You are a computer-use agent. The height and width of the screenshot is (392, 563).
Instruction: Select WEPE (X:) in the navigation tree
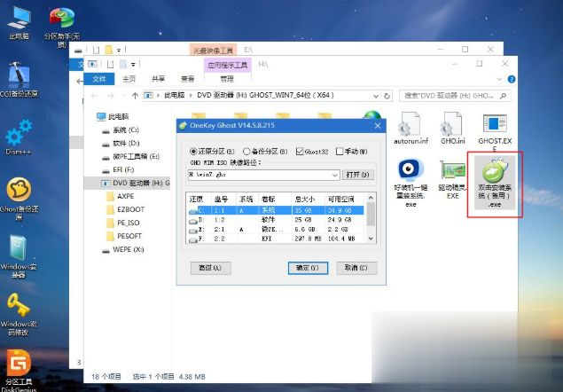[123, 249]
